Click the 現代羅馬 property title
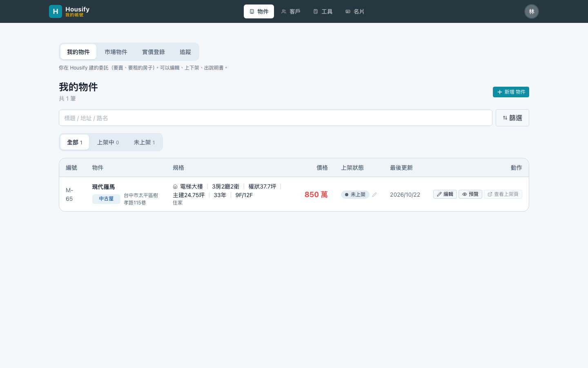The height and width of the screenshot is (368, 588). click(104, 187)
